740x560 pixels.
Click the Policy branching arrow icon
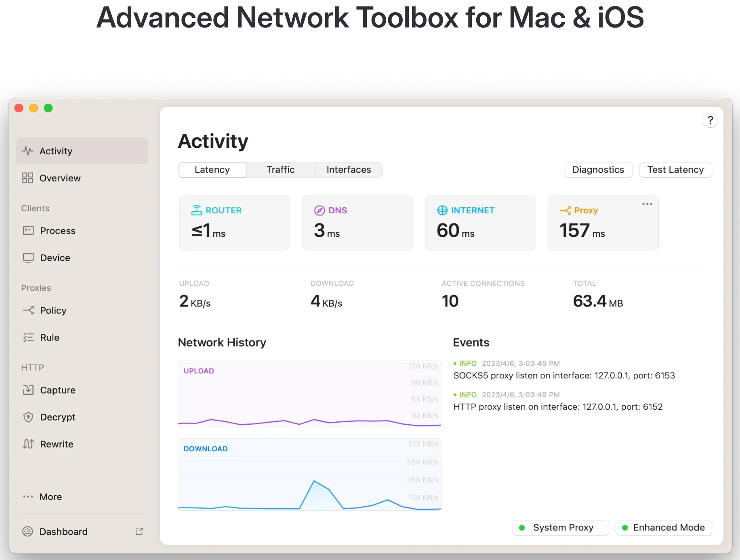pos(28,310)
